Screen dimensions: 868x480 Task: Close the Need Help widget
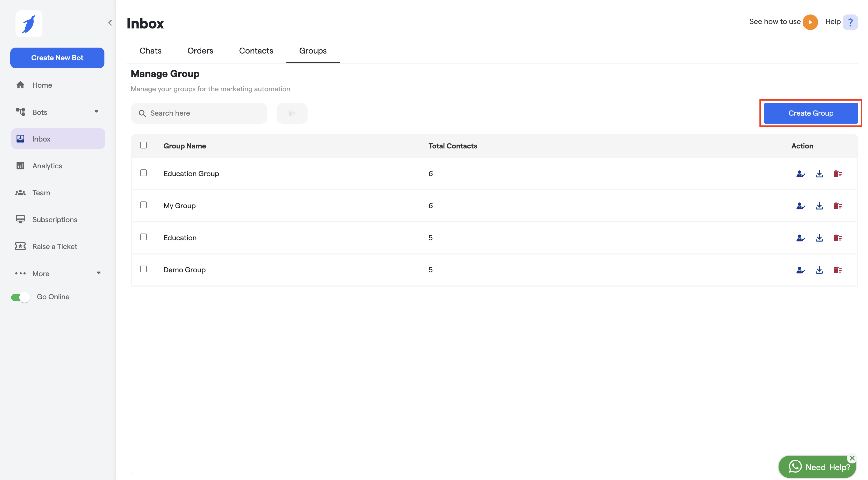[x=852, y=458]
